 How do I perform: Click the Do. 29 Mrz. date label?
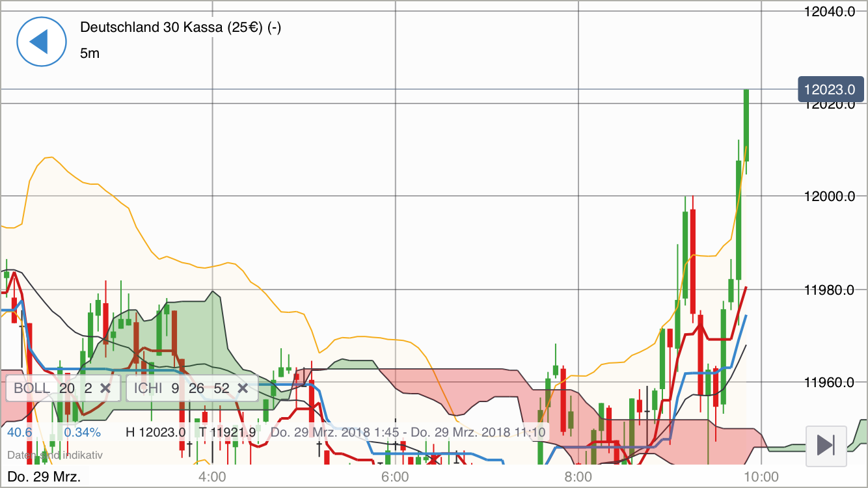coord(46,476)
